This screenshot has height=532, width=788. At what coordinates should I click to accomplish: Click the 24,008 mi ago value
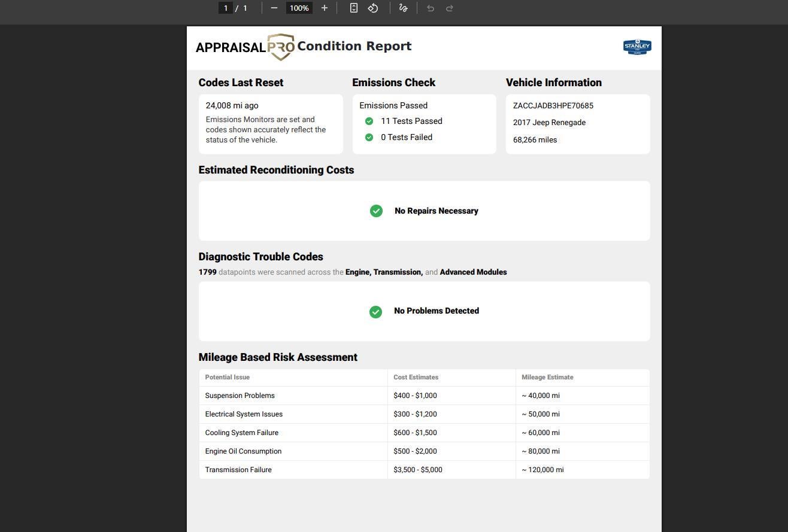232,106
